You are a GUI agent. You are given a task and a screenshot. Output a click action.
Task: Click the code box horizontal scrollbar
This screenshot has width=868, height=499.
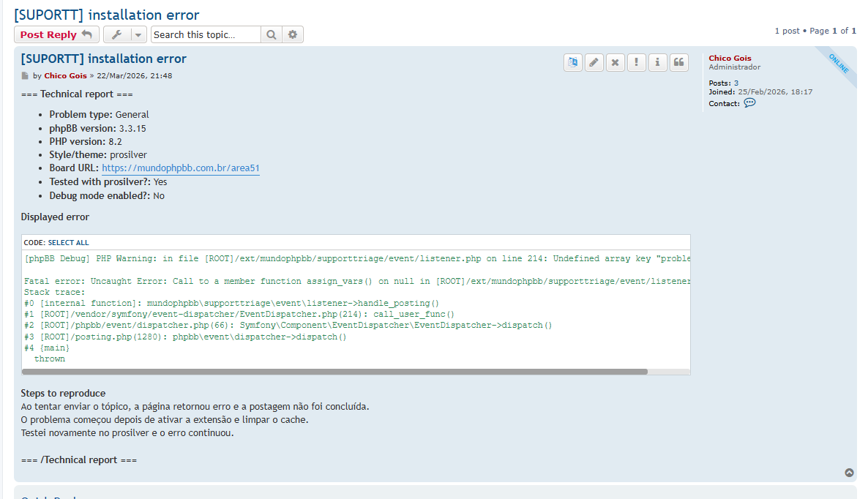click(x=334, y=372)
